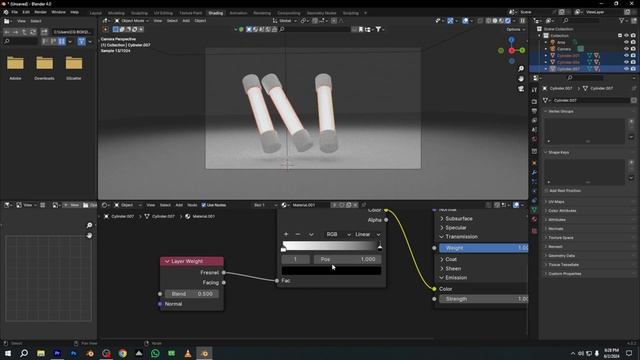Toggle Collection eye visibility icon
The width and height of the screenshot is (640, 360).
tap(626, 36)
